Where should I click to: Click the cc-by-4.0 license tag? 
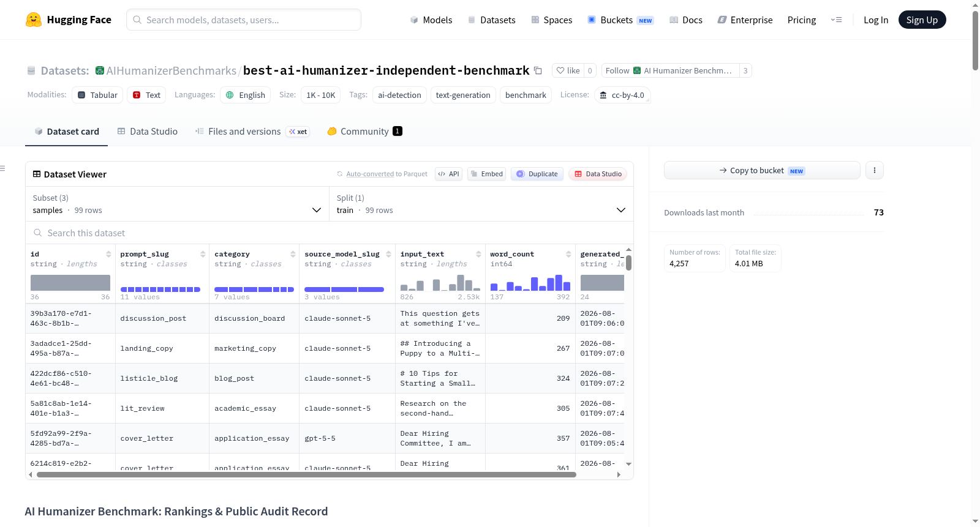(x=622, y=95)
